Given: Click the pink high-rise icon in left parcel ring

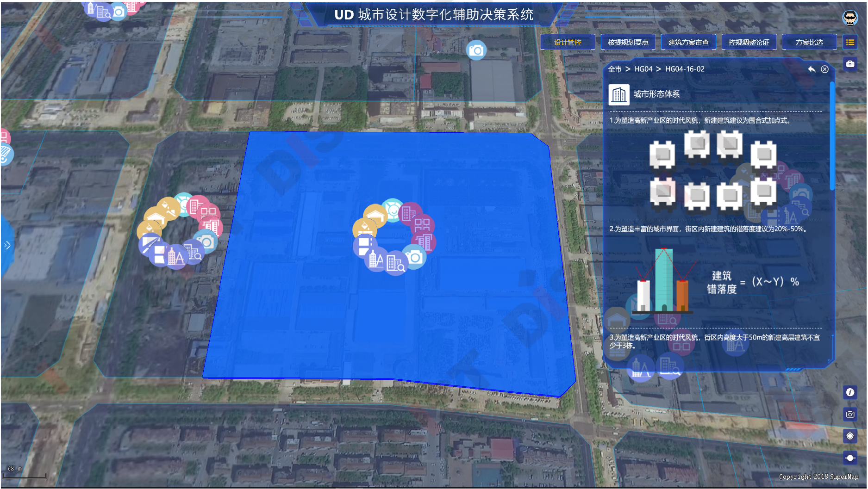Looking at the screenshot, I should tap(212, 228).
